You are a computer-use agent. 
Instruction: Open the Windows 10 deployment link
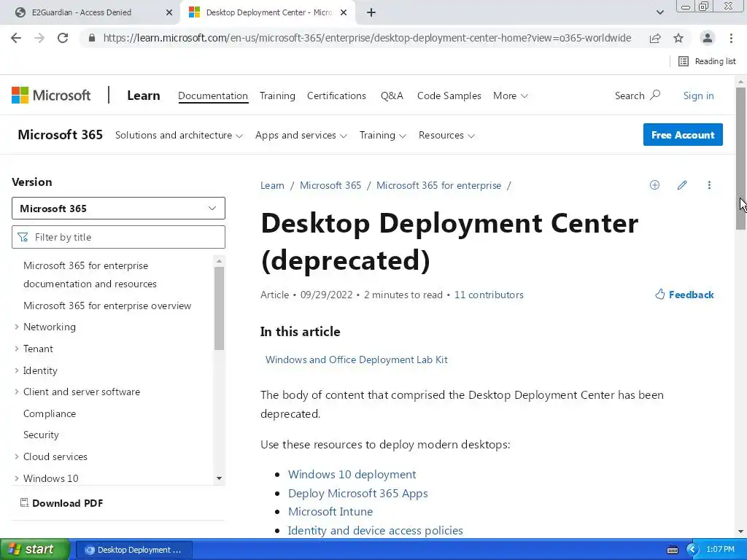coord(352,474)
